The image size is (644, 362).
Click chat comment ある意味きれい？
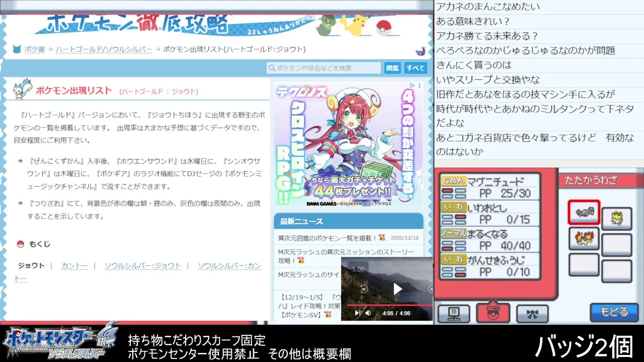point(473,22)
